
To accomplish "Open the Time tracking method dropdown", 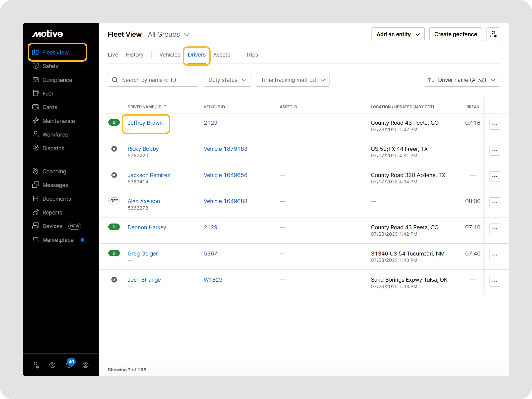I will click(292, 80).
